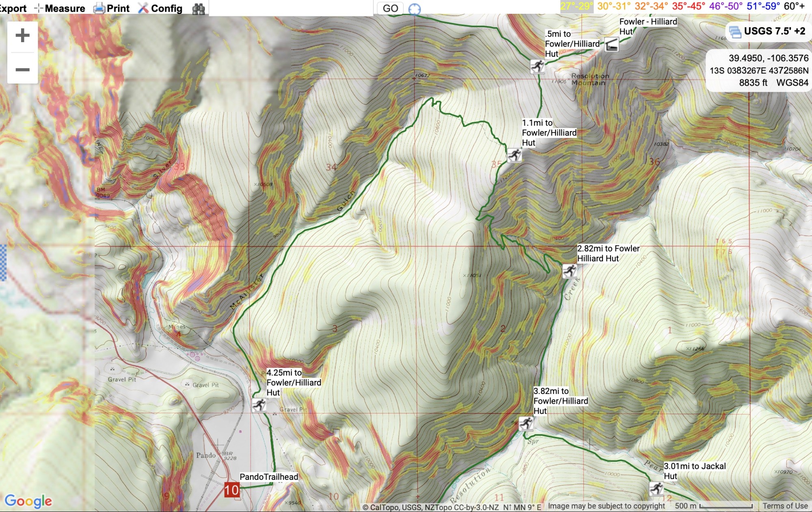812x512 pixels.
Task: Click the binoculars search icon
Action: pyautogui.click(x=199, y=9)
